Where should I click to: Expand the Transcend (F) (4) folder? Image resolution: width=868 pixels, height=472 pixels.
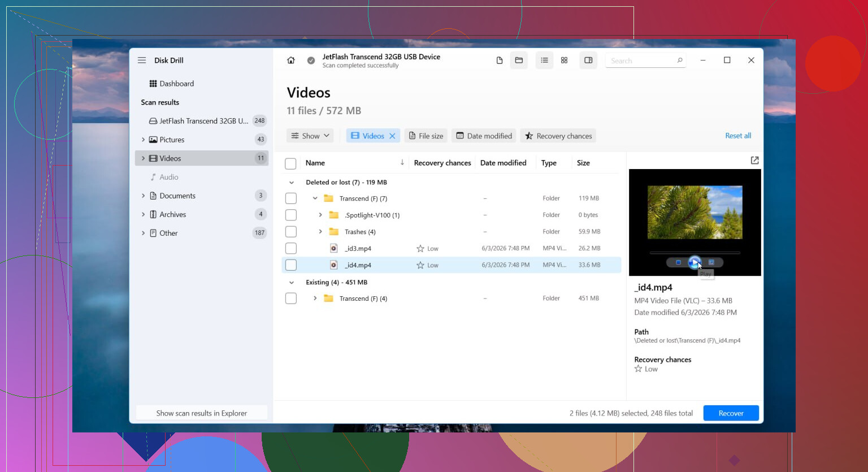315,298
